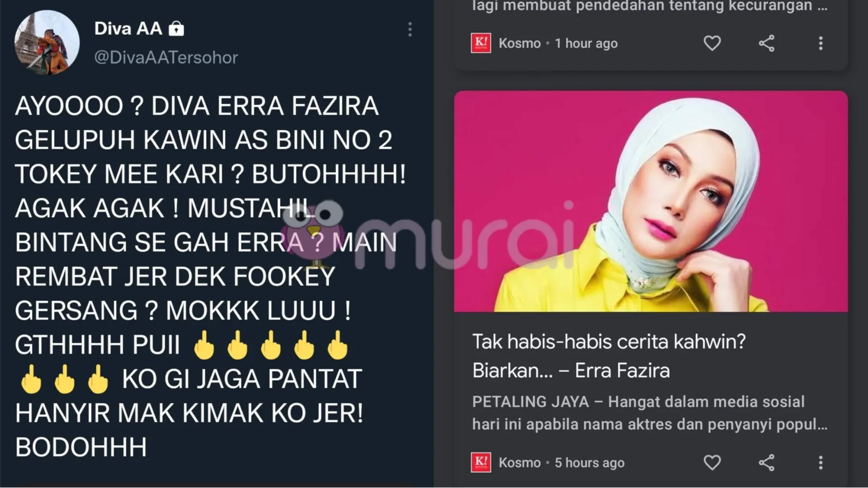Image resolution: width=868 pixels, height=488 pixels.
Task: Open more options for 5 hours ago article
Action: pyautogui.click(x=821, y=462)
